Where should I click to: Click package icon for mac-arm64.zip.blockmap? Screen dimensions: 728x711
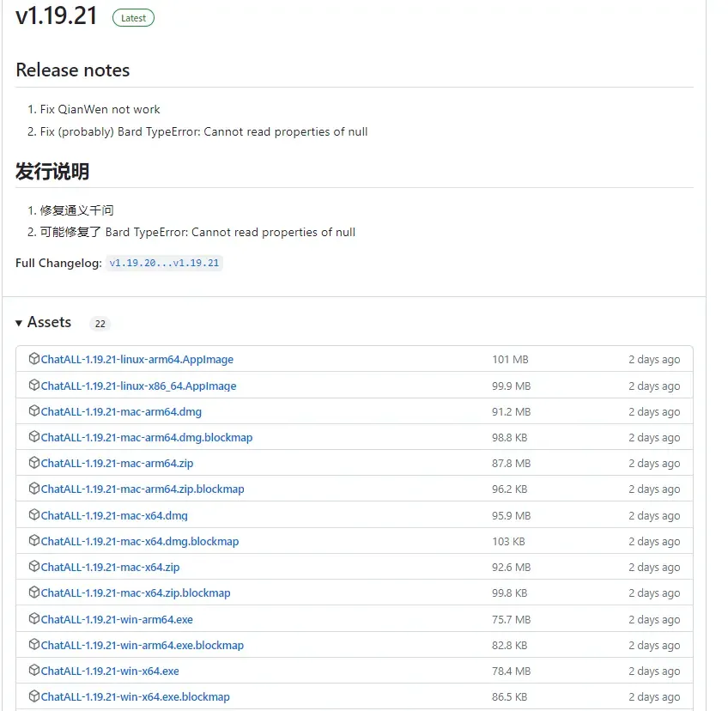(33, 488)
